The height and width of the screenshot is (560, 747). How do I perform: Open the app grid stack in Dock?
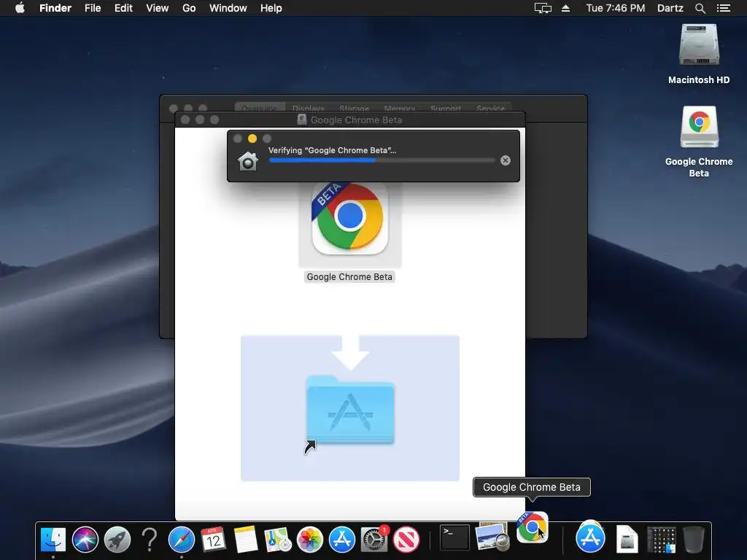click(x=661, y=540)
